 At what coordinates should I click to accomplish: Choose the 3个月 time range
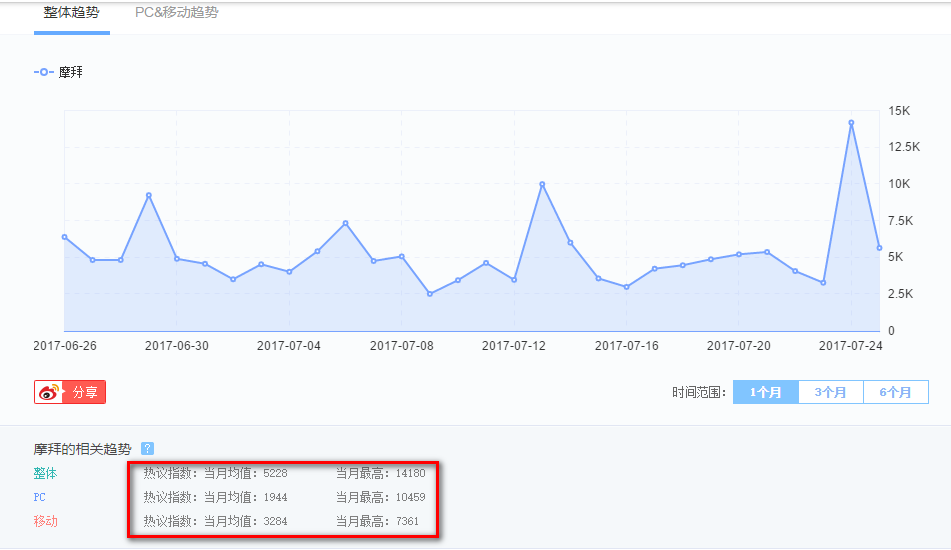coord(830,392)
